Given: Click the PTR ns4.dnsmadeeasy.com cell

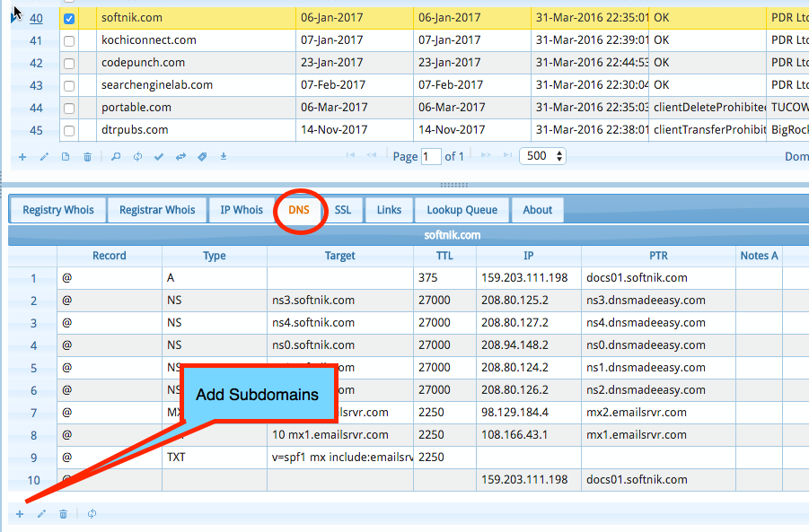Looking at the screenshot, I should click(658, 323).
